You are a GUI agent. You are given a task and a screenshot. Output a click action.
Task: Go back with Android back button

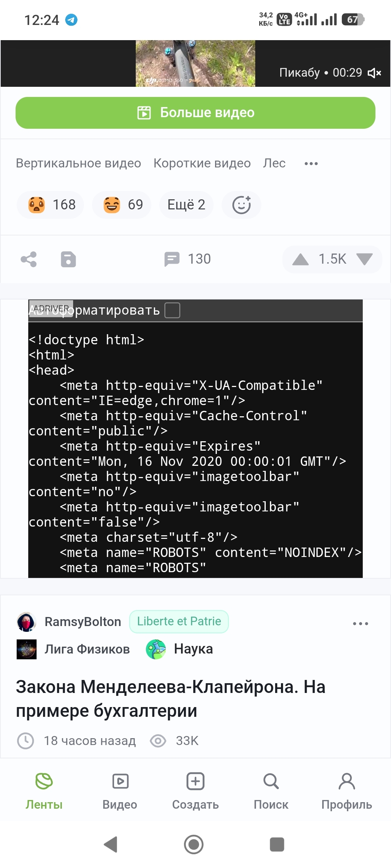pos(111,844)
